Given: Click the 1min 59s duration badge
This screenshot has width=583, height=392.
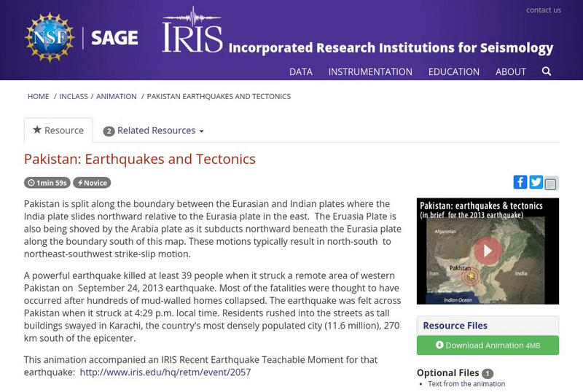Looking at the screenshot, I should pyautogui.click(x=47, y=183).
